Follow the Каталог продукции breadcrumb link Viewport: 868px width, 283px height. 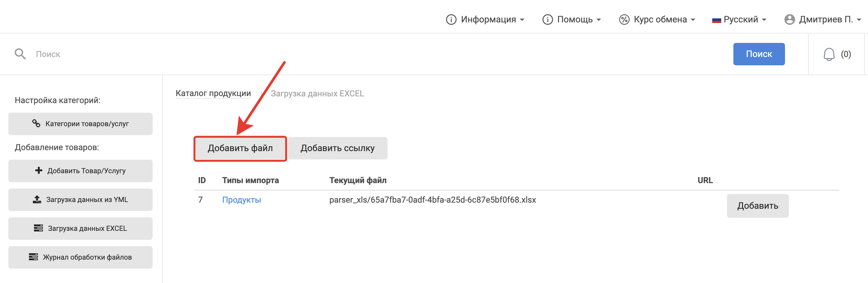click(213, 93)
